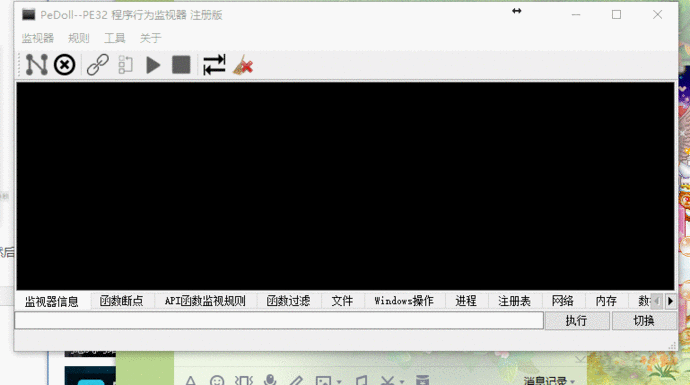Image resolution: width=690 pixels, height=385 pixels.
Task: Minimize the PeDoll window
Action: pos(576,15)
